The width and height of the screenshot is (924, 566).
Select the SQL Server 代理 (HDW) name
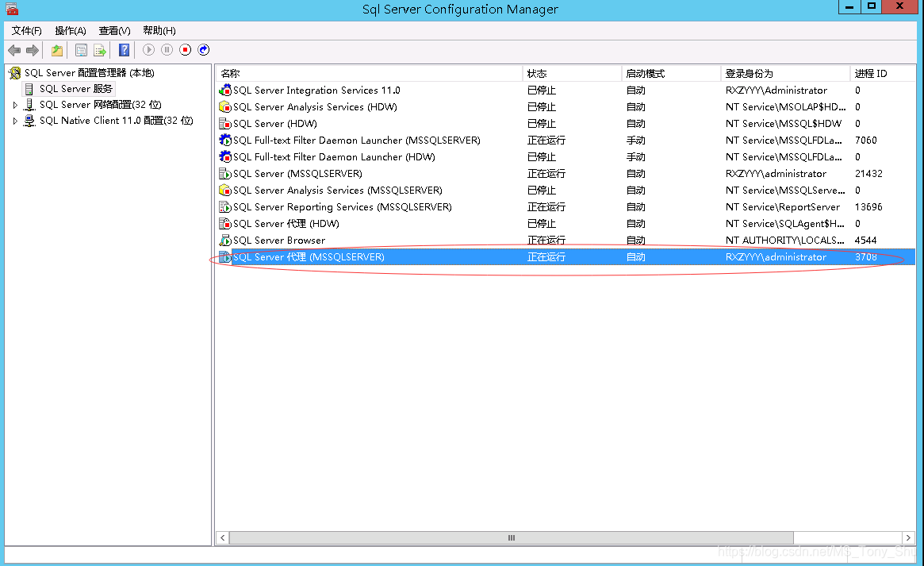pyautogui.click(x=286, y=224)
